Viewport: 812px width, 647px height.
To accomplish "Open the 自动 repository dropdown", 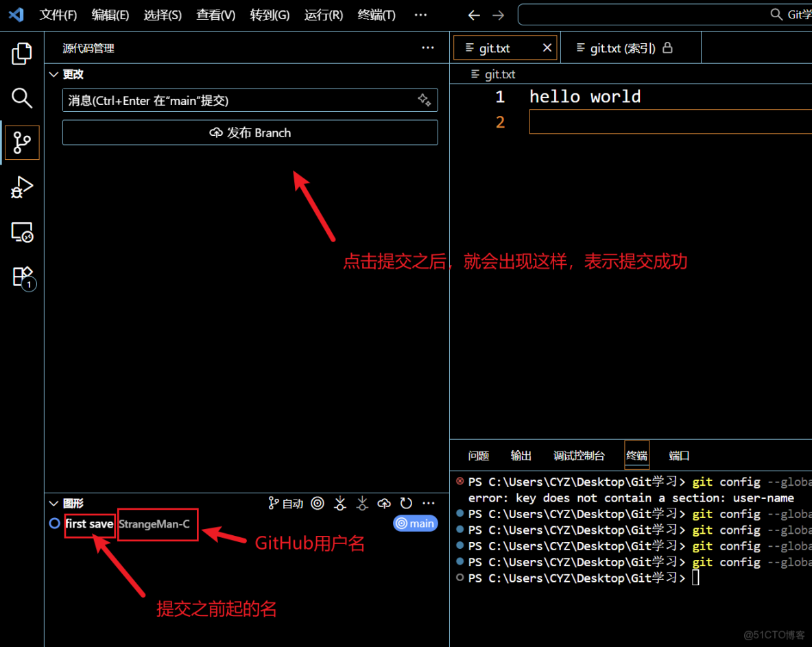I will coord(286,503).
